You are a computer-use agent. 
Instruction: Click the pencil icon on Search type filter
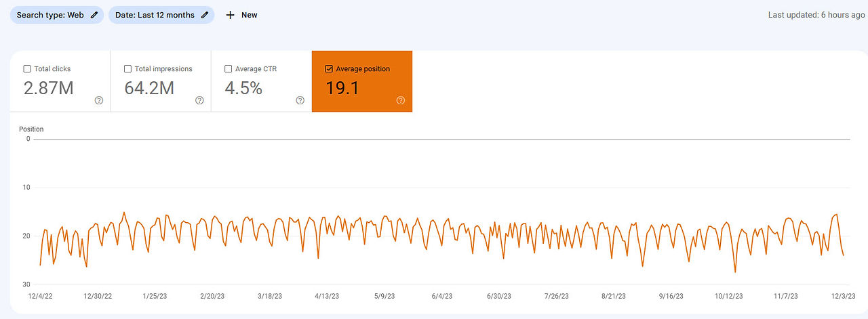point(94,15)
